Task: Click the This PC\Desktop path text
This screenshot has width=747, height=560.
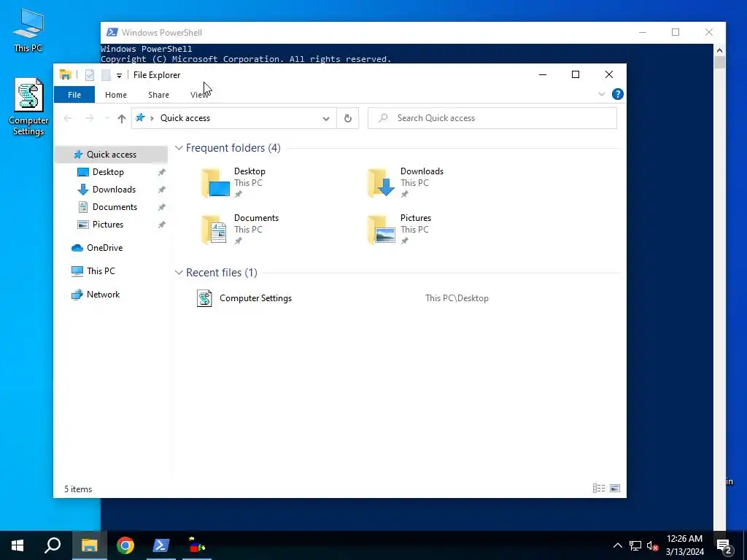Action: pos(457,298)
